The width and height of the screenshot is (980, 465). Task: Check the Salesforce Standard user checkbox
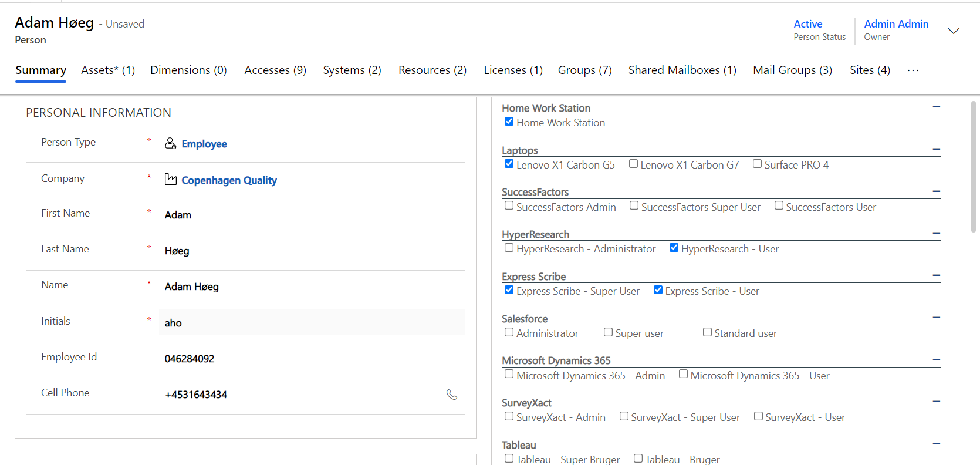(707, 332)
